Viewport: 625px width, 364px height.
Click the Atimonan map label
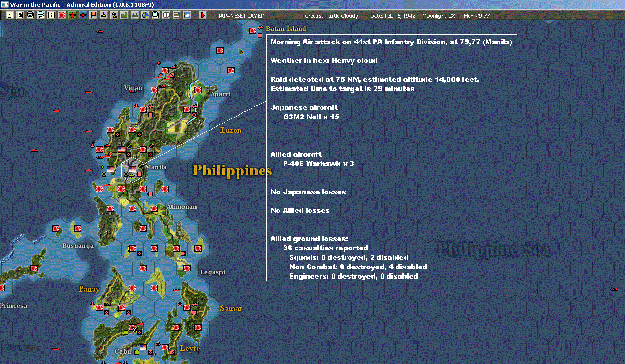point(182,206)
